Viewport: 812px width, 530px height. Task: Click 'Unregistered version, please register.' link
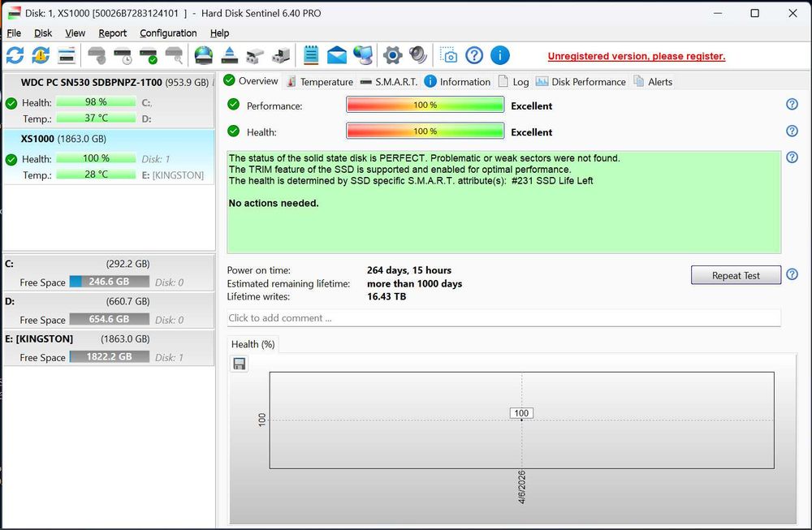coord(637,56)
